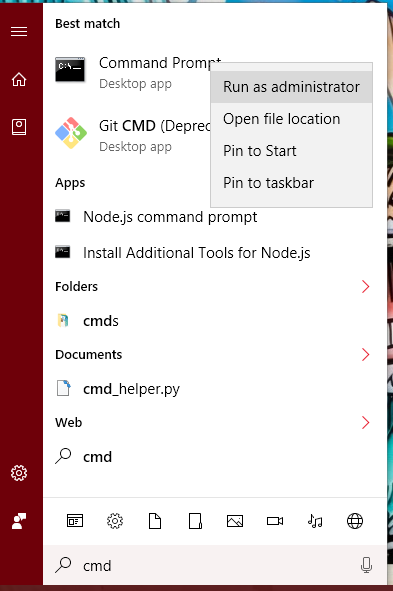Expand the Documents results arrow

365,354
